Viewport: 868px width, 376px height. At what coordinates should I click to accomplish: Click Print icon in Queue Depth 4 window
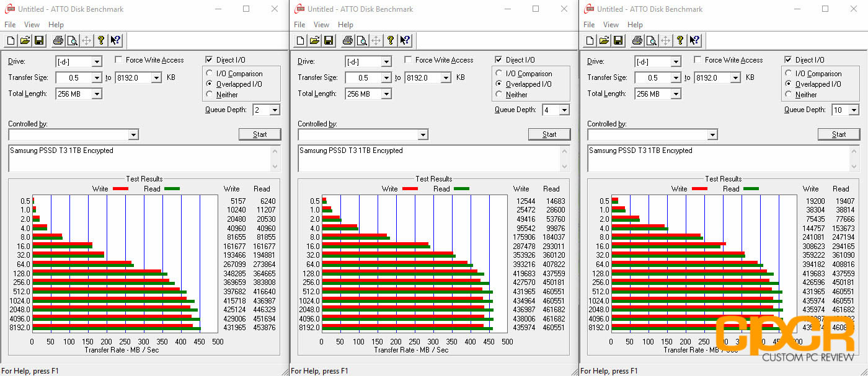348,41
